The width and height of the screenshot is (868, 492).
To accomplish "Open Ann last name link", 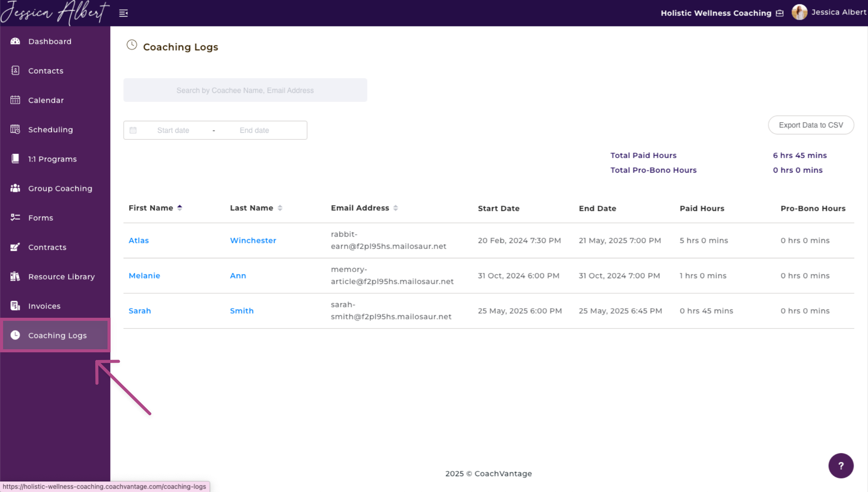I will coord(238,276).
